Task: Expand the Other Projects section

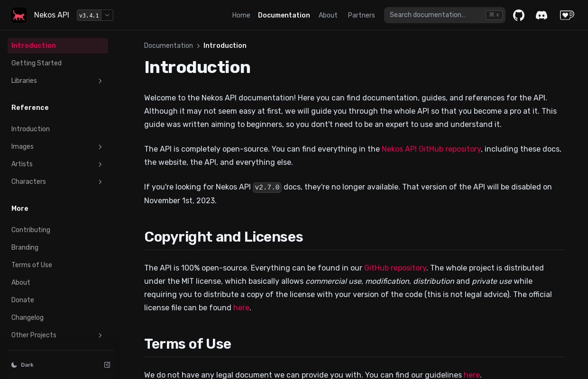Action: [58, 335]
